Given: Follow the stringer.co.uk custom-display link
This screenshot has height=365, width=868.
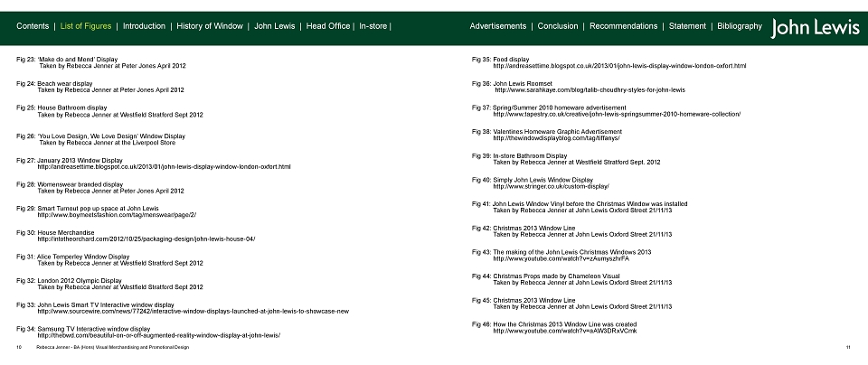Looking at the screenshot, I should (x=552, y=187).
